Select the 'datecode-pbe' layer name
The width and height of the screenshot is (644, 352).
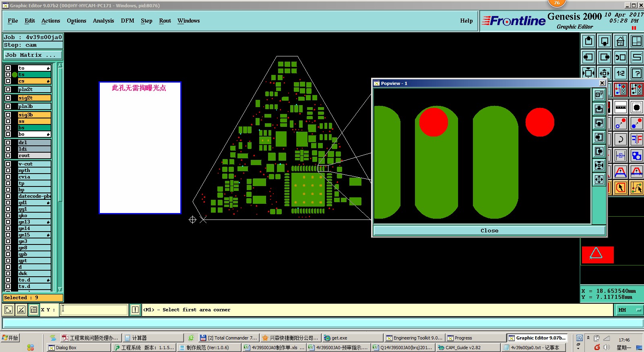34,196
